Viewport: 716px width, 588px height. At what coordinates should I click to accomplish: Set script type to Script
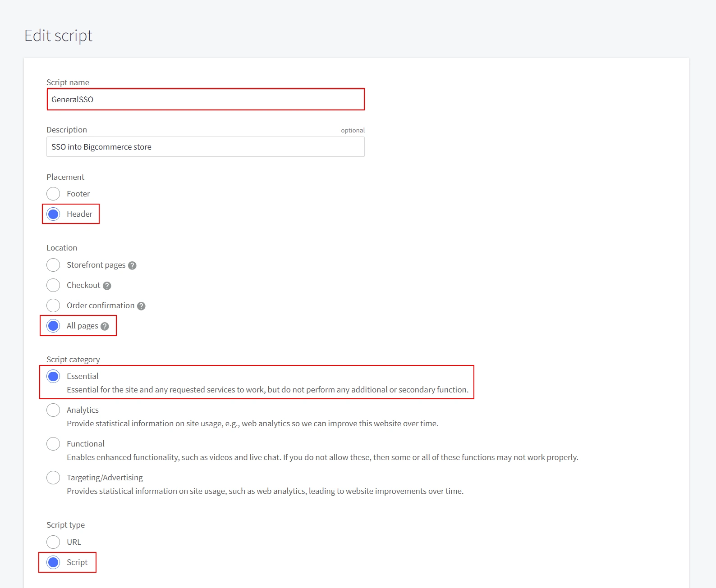click(53, 562)
